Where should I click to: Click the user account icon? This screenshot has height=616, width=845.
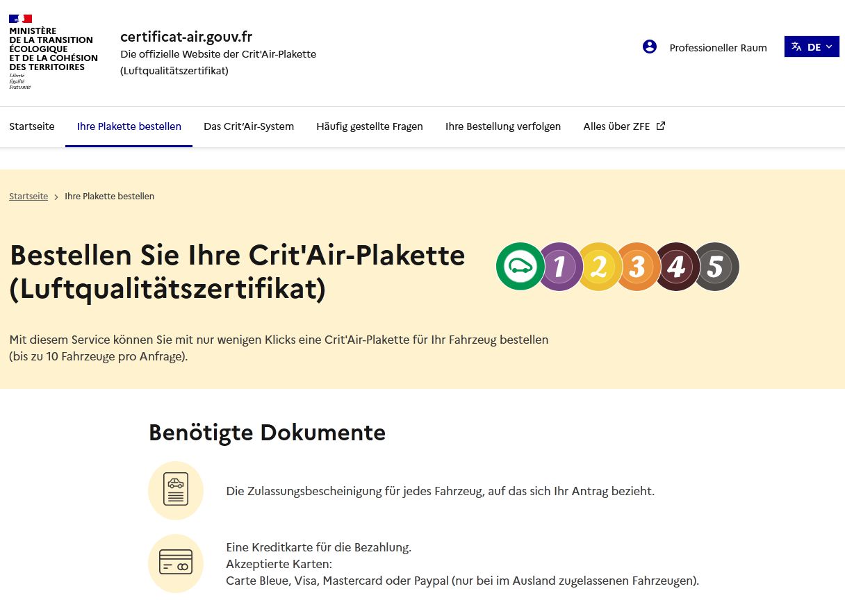pos(649,47)
